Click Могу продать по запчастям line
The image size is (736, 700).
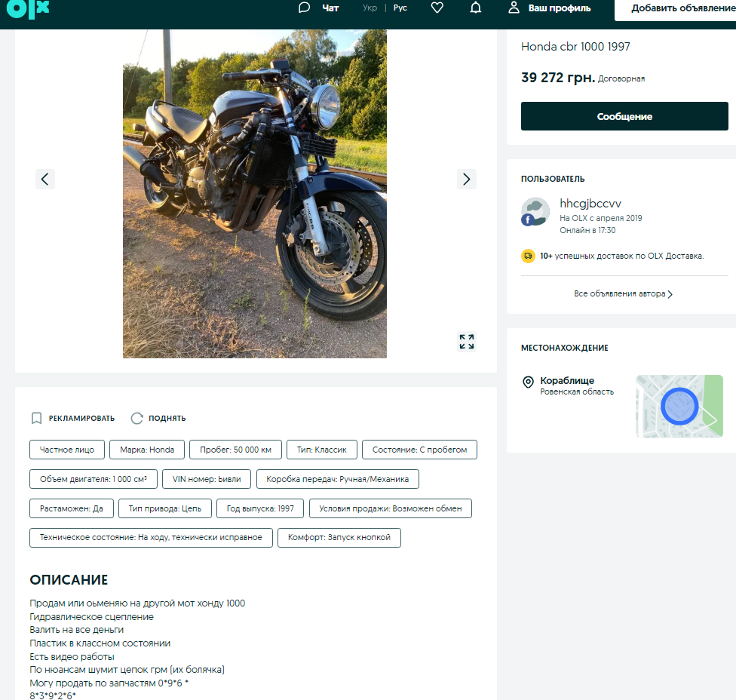pyautogui.click(x=109, y=683)
